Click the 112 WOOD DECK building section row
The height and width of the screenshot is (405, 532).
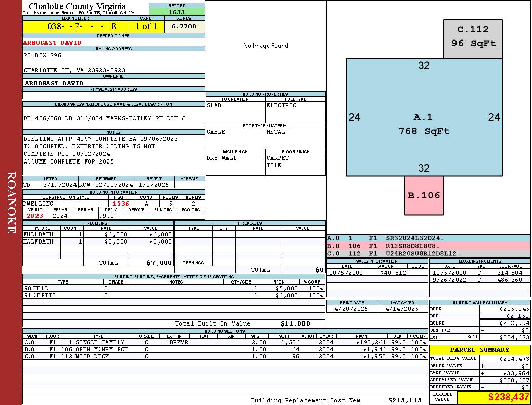(x=224, y=356)
